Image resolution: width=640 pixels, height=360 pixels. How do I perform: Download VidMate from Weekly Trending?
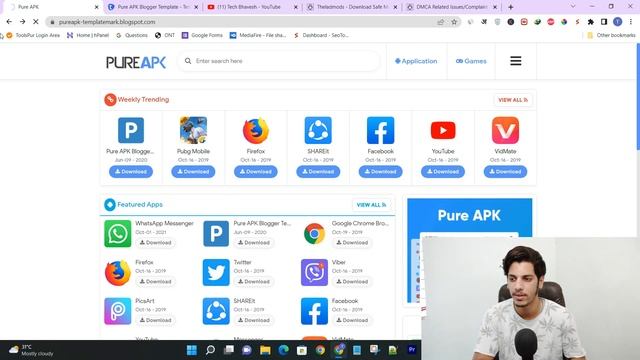tap(505, 172)
